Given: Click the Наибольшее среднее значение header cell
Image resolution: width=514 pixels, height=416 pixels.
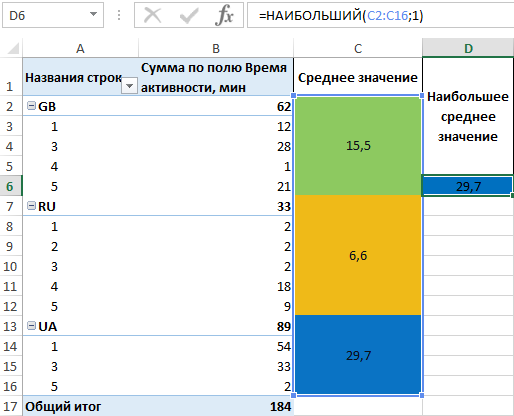Looking at the screenshot, I should point(468,116).
